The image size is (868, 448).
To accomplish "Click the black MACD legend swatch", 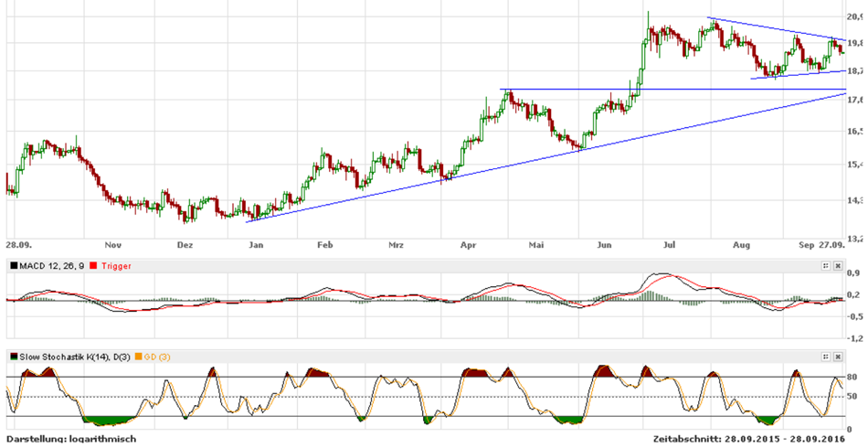I will (13, 265).
